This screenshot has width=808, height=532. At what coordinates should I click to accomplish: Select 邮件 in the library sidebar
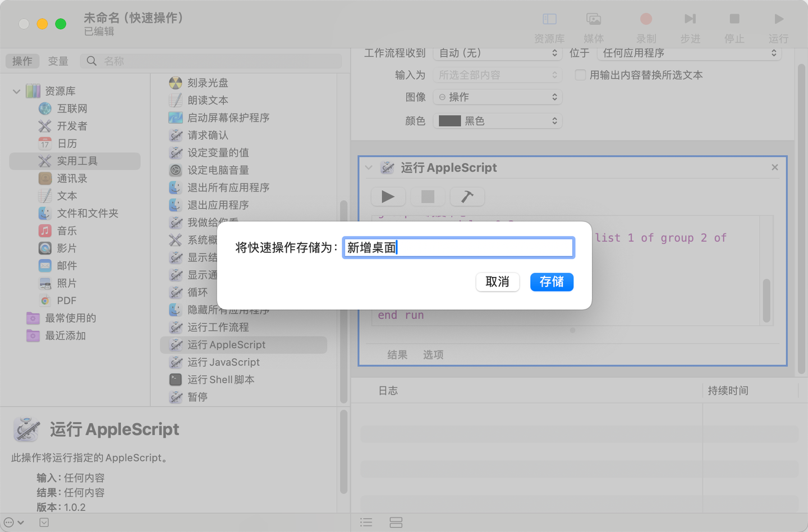tap(67, 265)
